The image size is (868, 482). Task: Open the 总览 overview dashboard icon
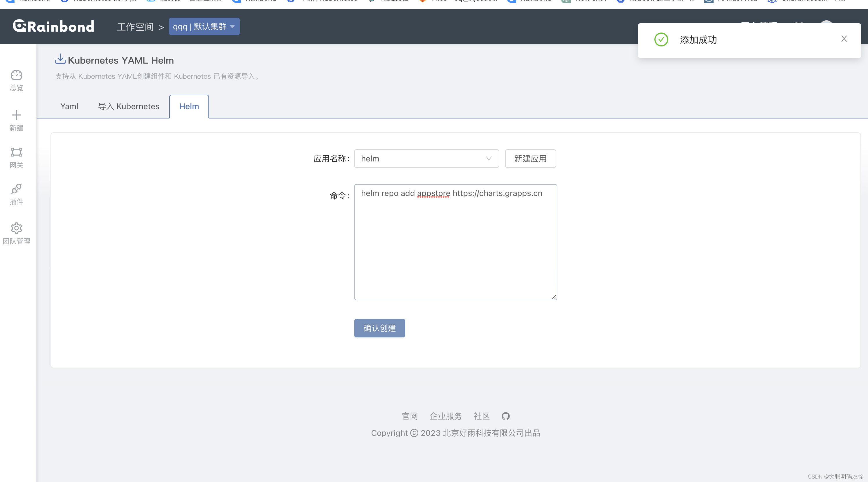(x=16, y=75)
